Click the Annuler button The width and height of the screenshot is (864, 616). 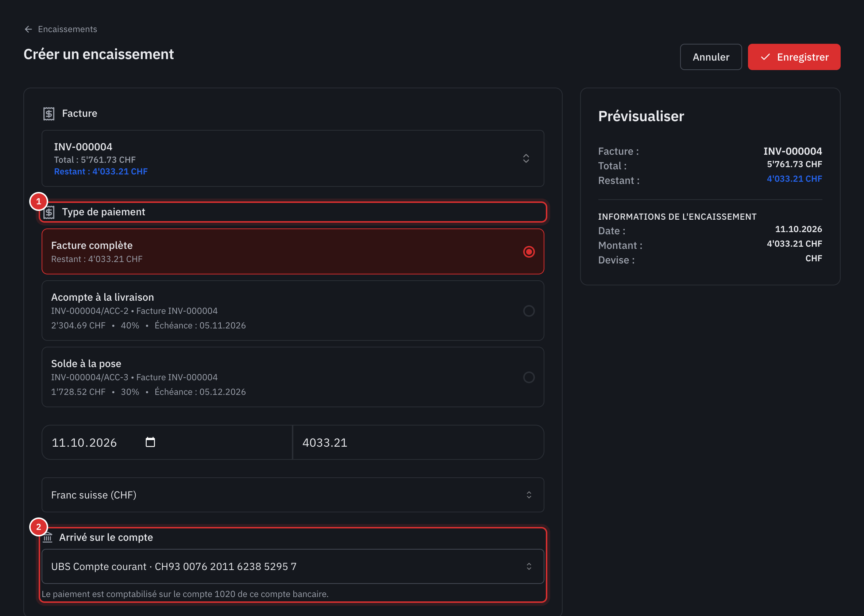[x=711, y=57]
